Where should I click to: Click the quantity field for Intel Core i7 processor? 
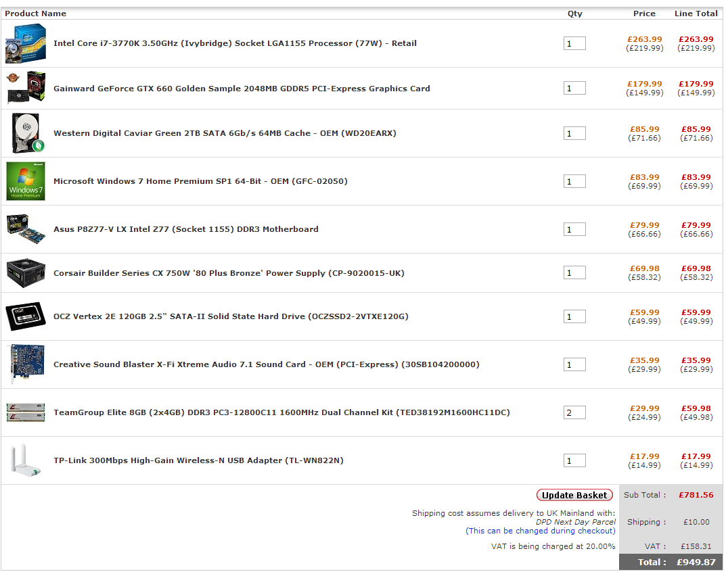pos(574,44)
